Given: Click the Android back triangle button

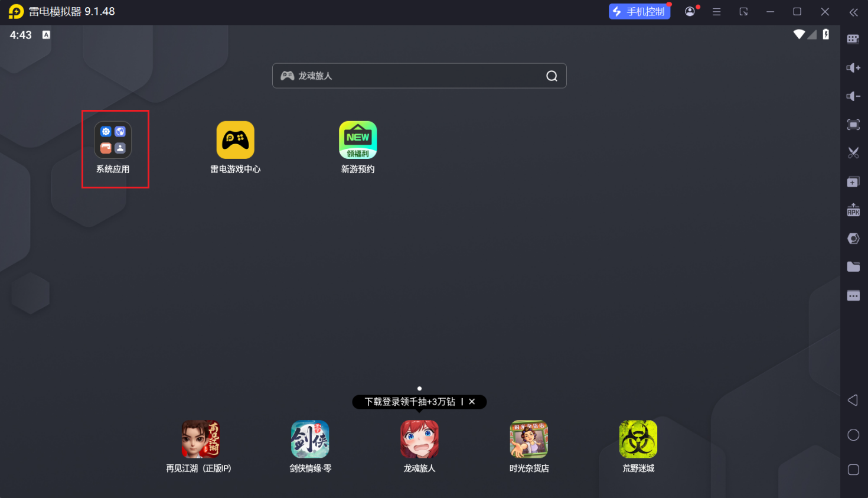Looking at the screenshot, I should (x=853, y=401).
